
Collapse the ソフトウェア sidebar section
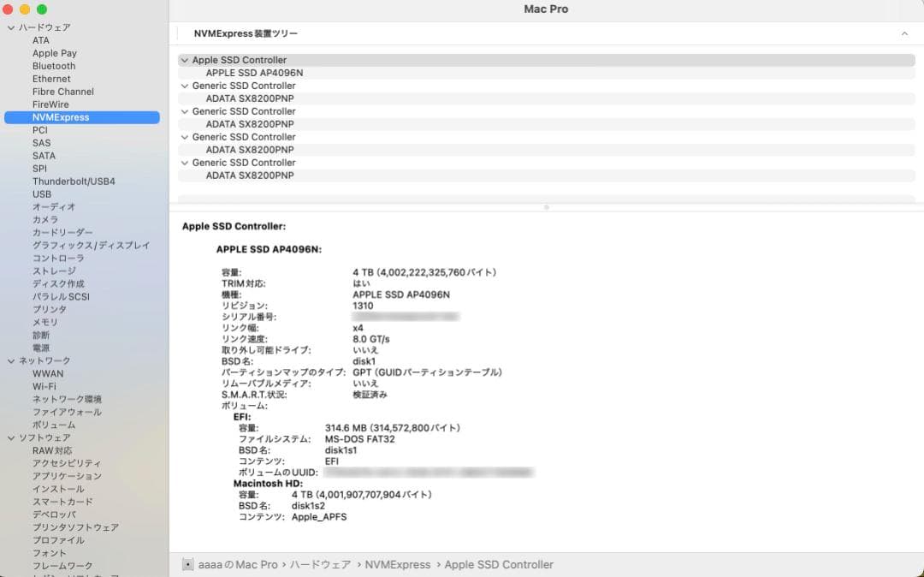(x=9, y=437)
